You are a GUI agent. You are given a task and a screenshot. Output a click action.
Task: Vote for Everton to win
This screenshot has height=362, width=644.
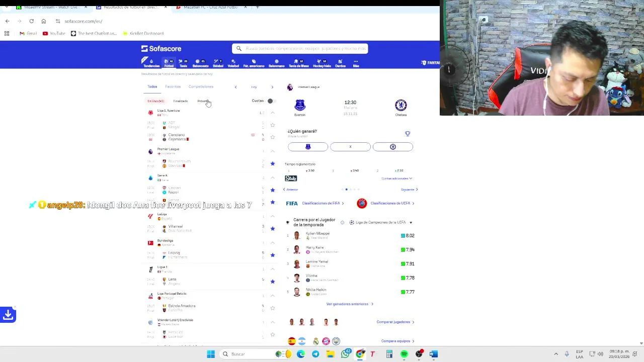[308, 147]
